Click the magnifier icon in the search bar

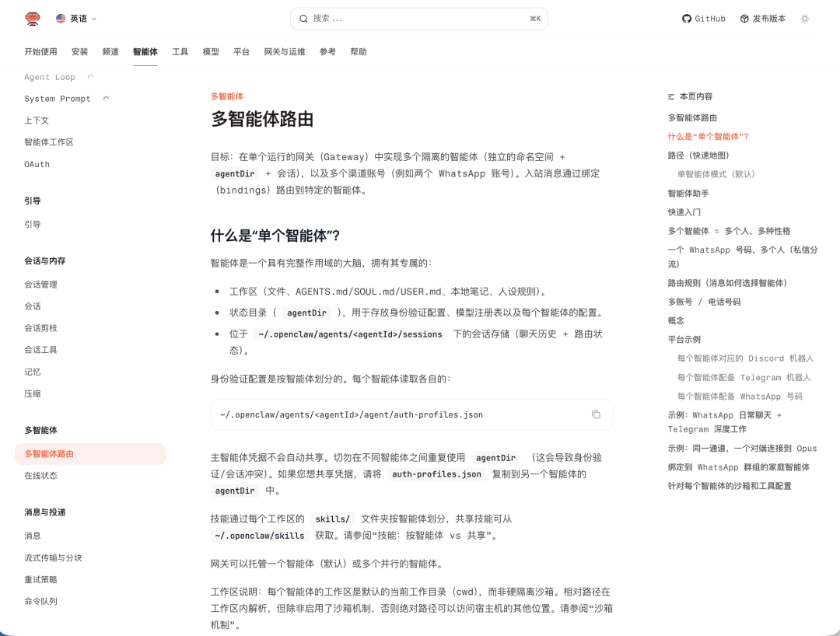303,18
